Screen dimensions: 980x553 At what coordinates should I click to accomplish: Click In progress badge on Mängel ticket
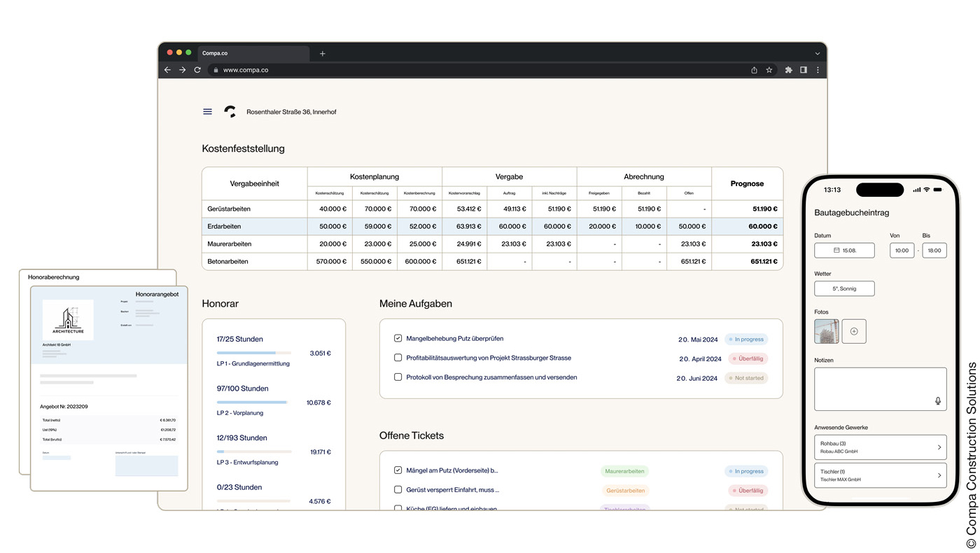(x=746, y=471)
